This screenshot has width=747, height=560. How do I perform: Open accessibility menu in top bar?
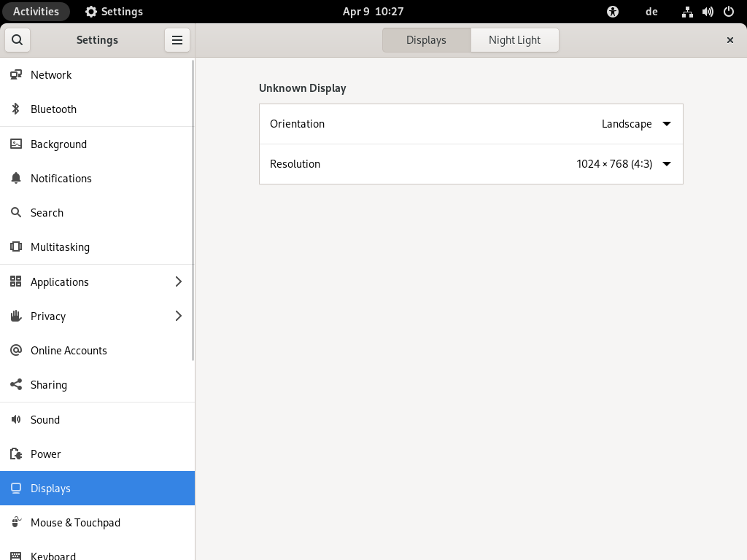[x=613, y=12]
